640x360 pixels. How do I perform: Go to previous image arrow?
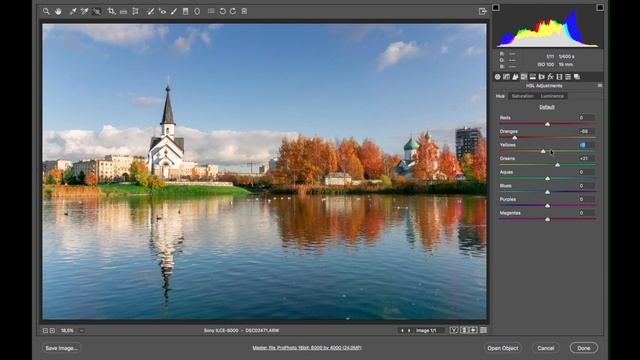coord(402,331)
